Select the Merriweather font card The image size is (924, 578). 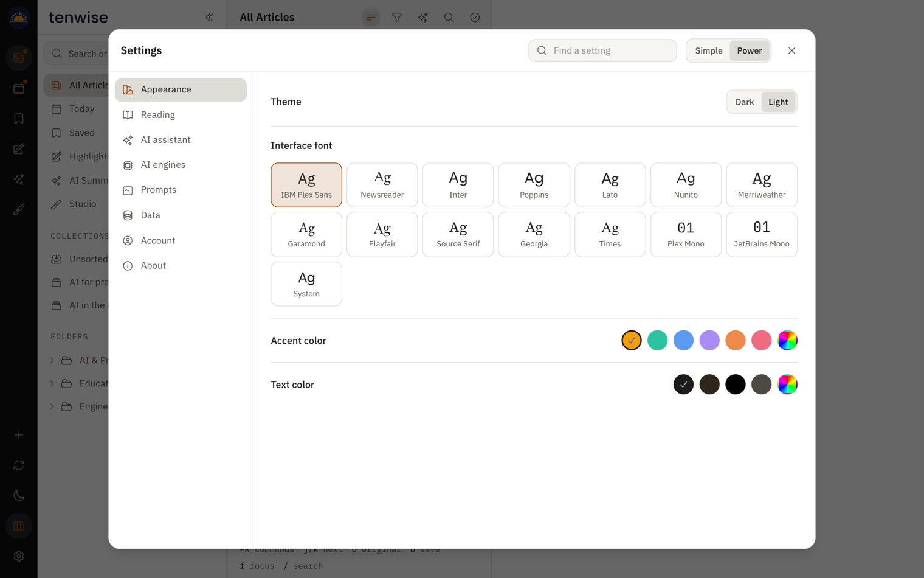[762, 185]
